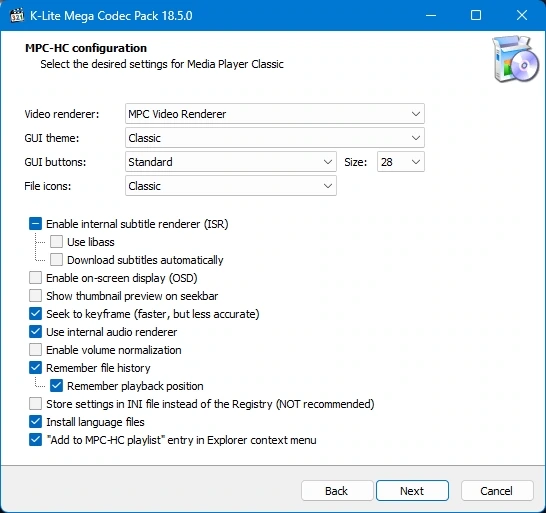Uncheck Remember playback position
Viewport: 546px width, 513px height.
point(56,386)
